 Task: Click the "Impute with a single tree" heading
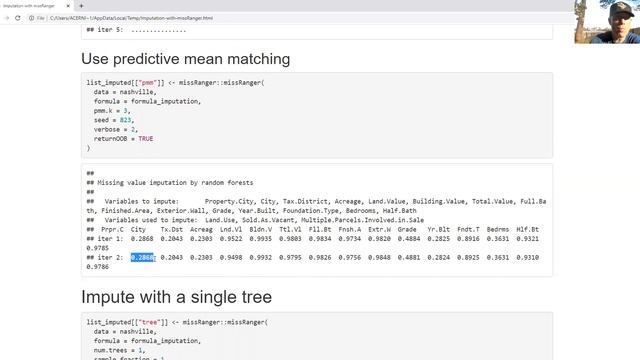coord(176,297)
